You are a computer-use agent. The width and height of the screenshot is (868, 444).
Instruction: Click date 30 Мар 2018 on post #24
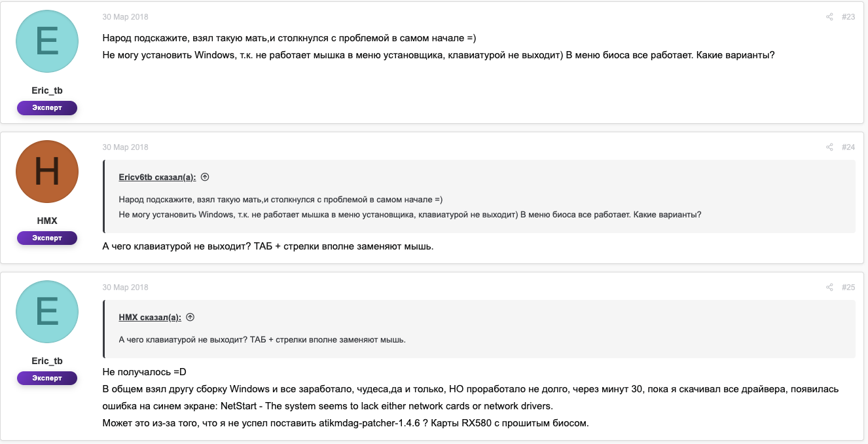pyautogui.click(x=126, y=147)
